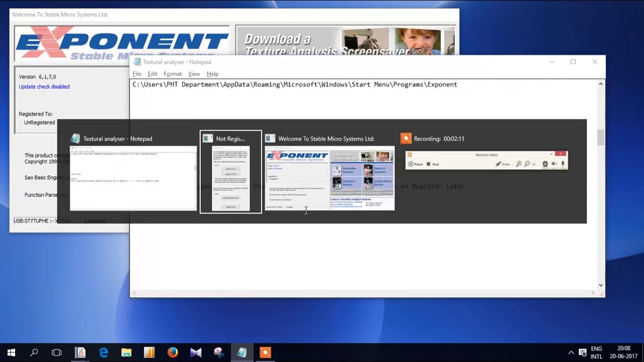Viewport: 644px width, 362px height.
Task: Open the Exponent graph app on the taskbar
Action: (80, 352)
